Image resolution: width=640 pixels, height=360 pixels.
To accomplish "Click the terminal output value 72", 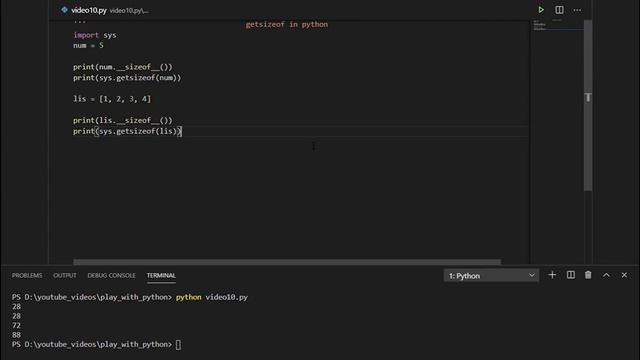I will click(16, 325).
